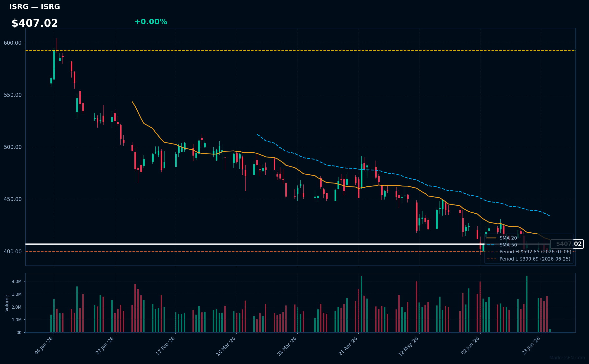Viewport: 589px width, 364px height.
Task: Click the "12 May '26" date label
Action: (x=408, y=346)
